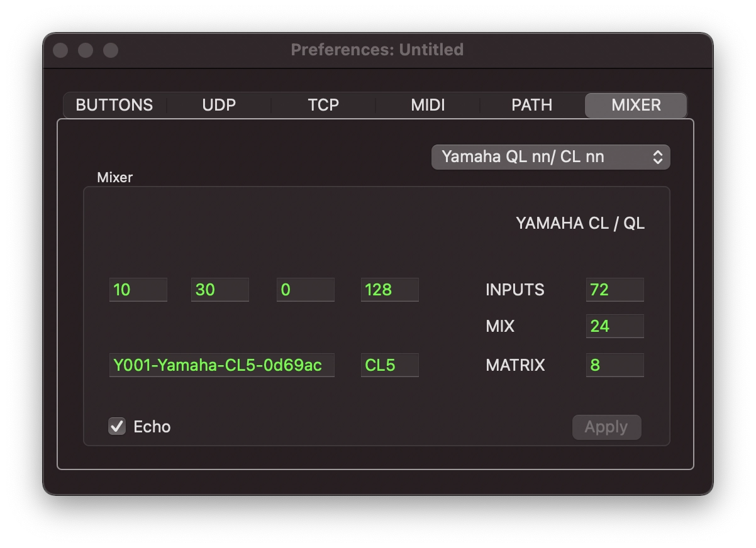756x548 pixels.
Task: Zoom the Preferences window
Action: pos(111,50)
